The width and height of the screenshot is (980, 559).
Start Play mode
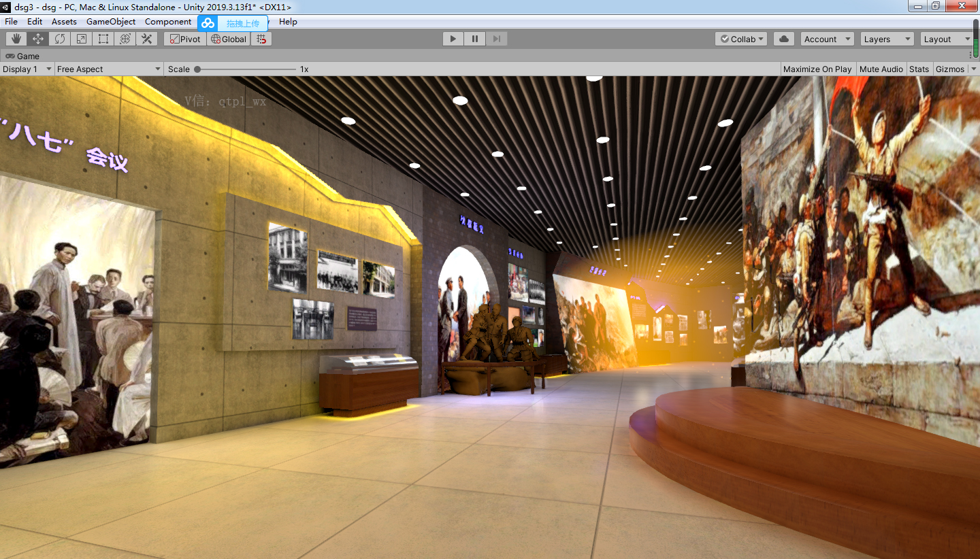pyautogui.click(x=453, y=39)
